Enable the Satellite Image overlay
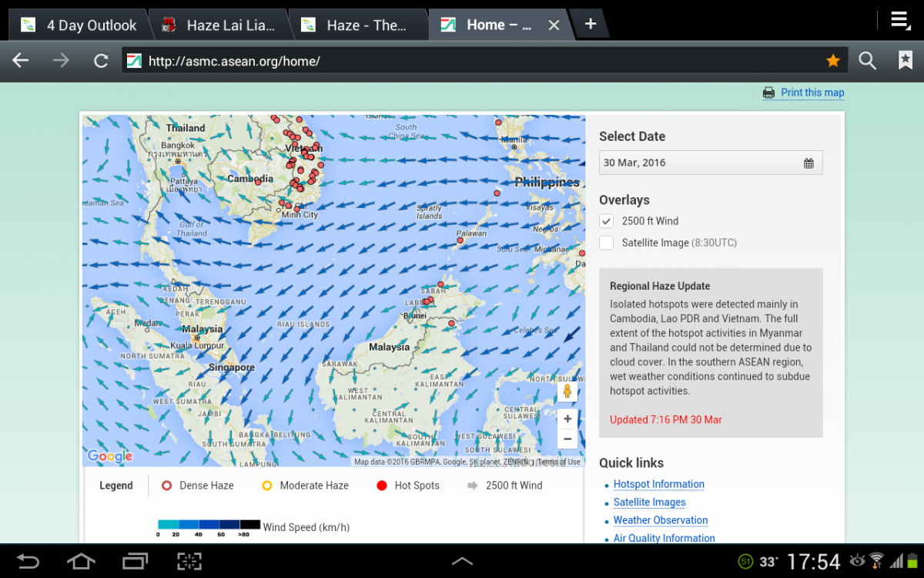This screenshot has height=578, width=924. pyautogui.click(x=607, y=243)
